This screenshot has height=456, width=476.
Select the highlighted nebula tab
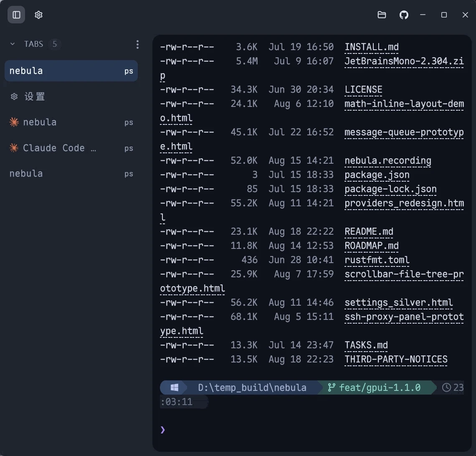71,71
